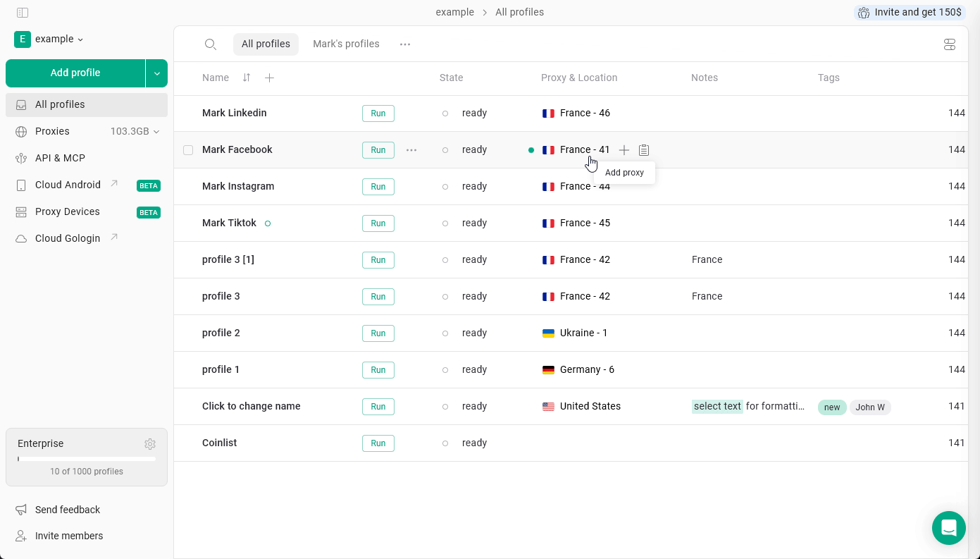Open the API & MCP section icon

coord(22,158)
